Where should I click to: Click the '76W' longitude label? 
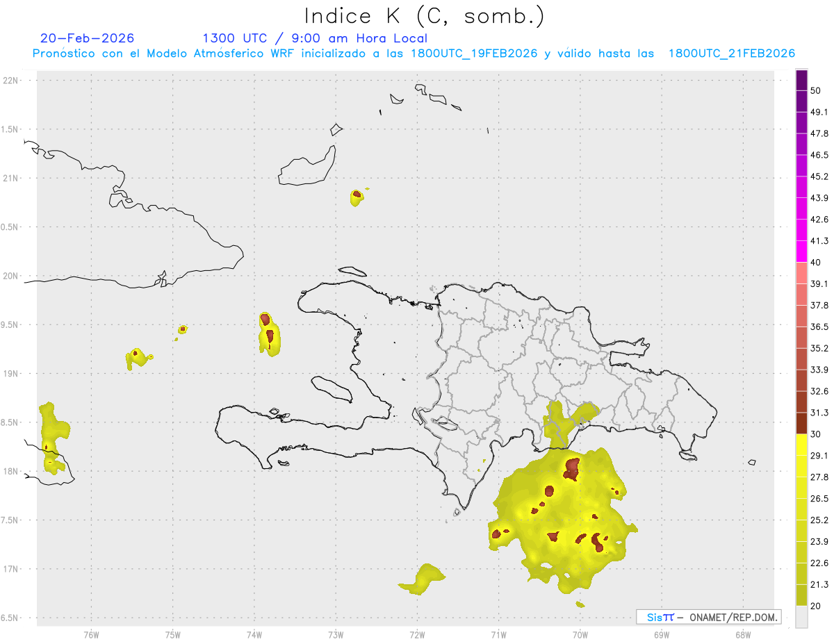[x=91, y=634]
